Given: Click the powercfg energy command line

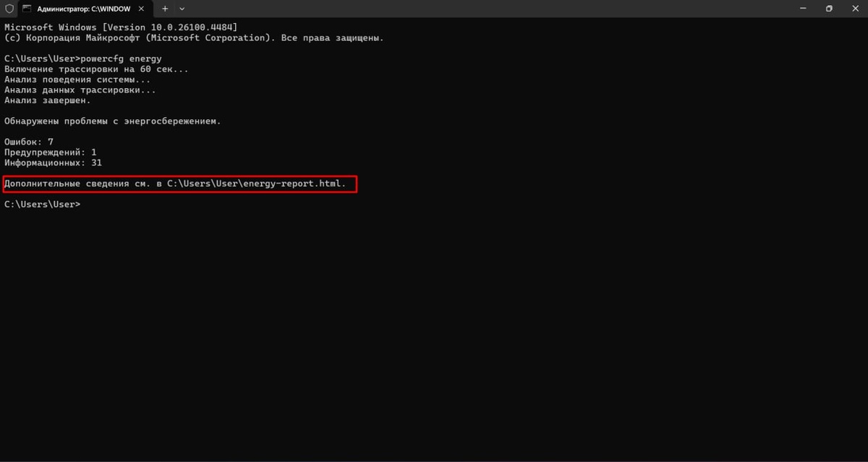Looking at the screenshot, I should click(x=83, y=58).
